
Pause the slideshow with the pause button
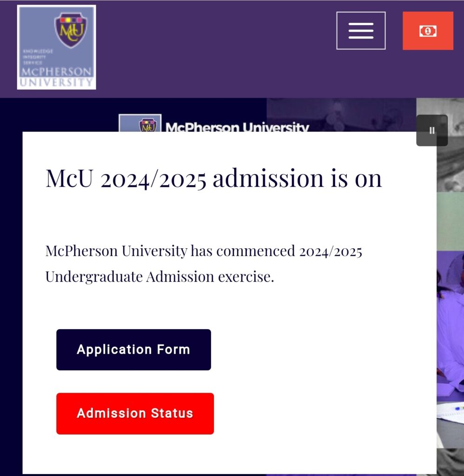coord(432,131)
